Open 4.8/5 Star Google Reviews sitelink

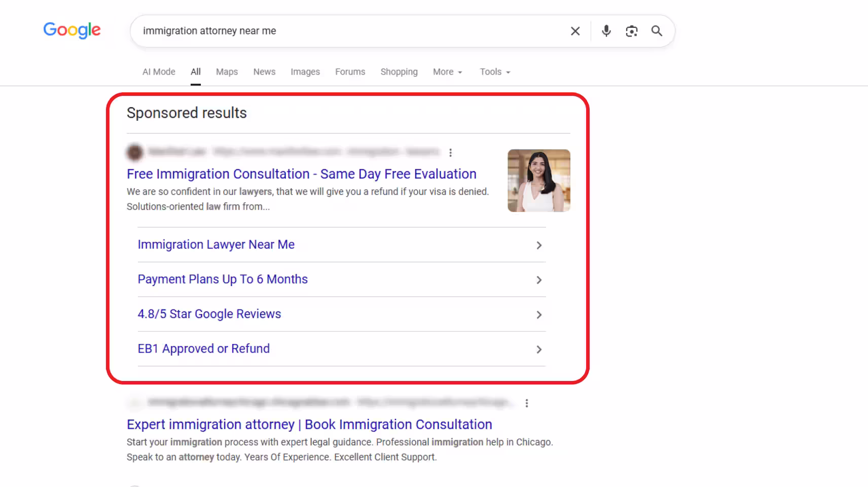click(x=209, y=314)
